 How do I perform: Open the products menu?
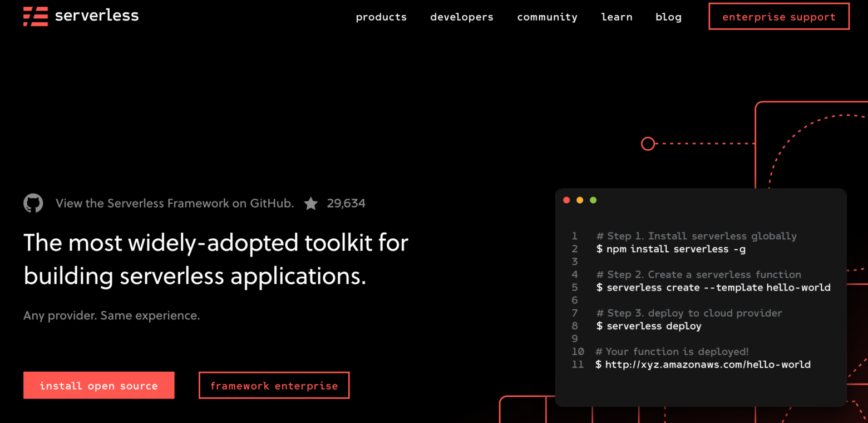tap(381, 17)
